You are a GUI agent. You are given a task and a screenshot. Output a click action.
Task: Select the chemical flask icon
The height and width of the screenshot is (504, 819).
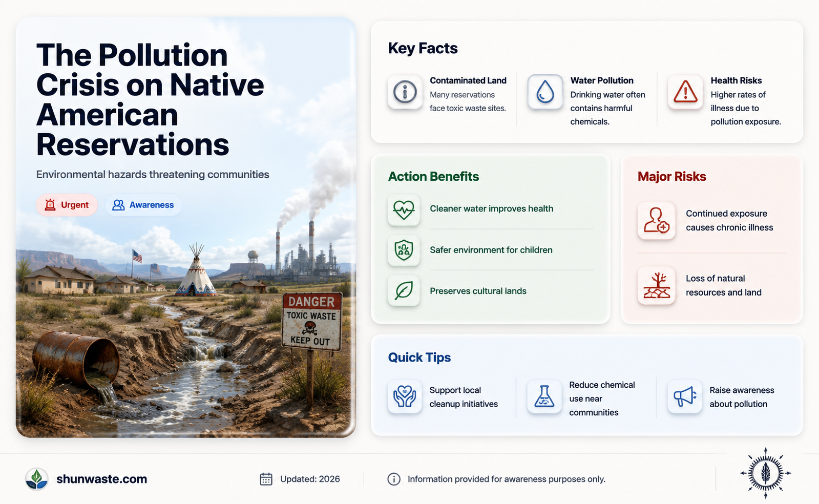point(544,396)
